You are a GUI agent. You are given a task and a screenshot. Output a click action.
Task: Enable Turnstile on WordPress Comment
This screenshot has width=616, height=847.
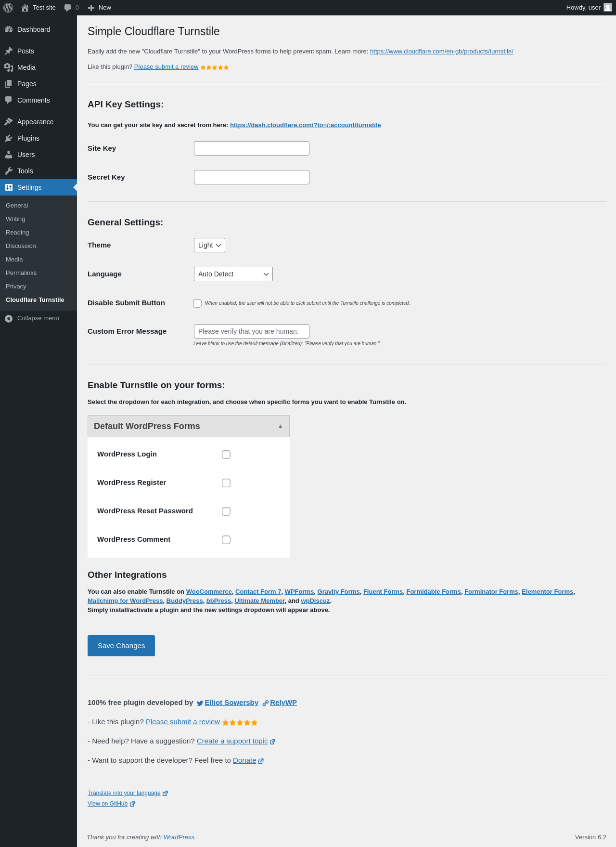pos(226,540)
